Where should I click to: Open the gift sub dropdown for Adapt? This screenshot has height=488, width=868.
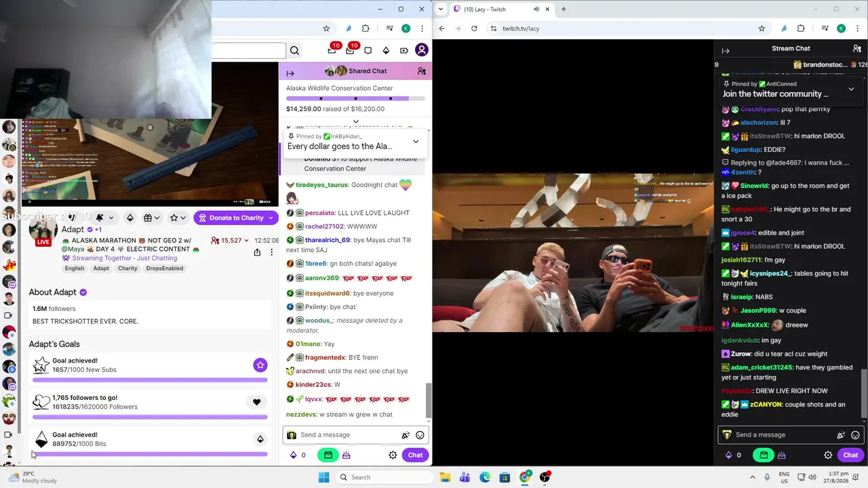(152, 218)
